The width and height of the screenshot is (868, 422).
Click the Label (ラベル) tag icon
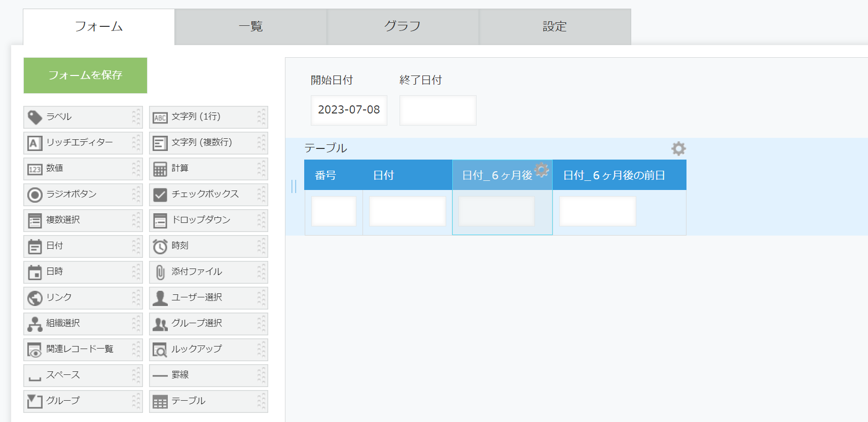(x=34, y=117)
